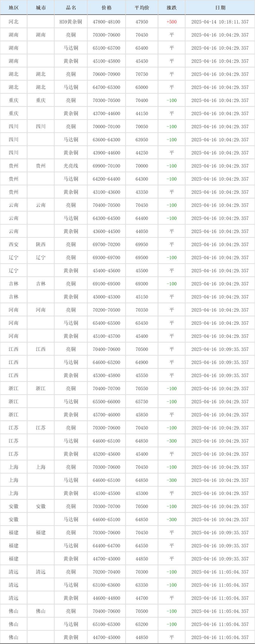Select price range 44600-44800 in 清远 row
The width and height of the screenshot is (255, 644).
[x=106, y=598]
